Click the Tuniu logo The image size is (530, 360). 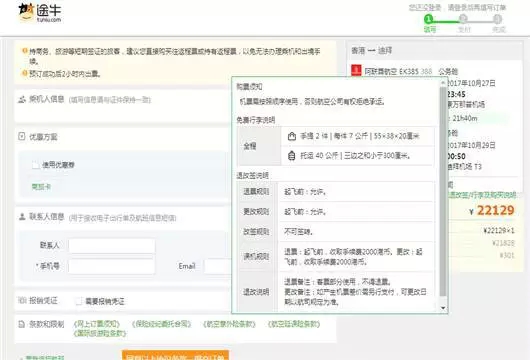40,13
